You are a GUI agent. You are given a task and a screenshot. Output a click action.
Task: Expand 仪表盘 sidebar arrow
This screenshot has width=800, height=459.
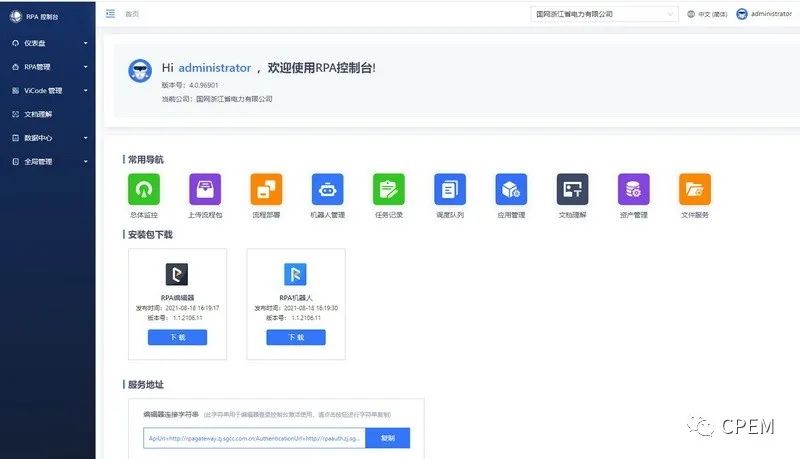coord(86,43)
